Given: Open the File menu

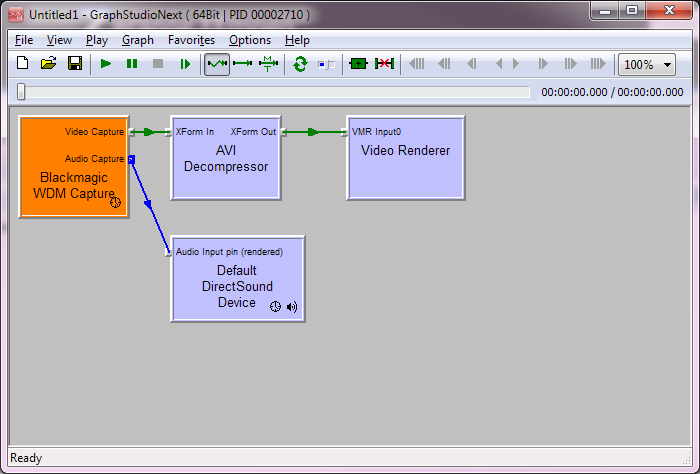Looking at the screenshot, I should [x=24, y=40].
